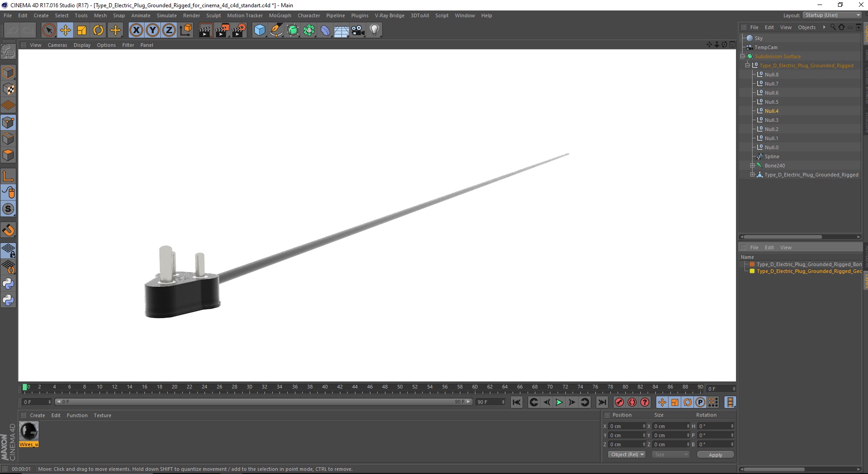Play animation forwards
The image size is (868, 474).
click(x=559, y=402)
